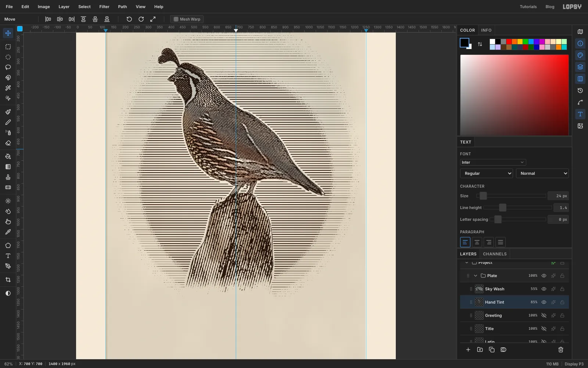Open the Regular font style dropdown
588x368 pixels.
click(487, 173)
